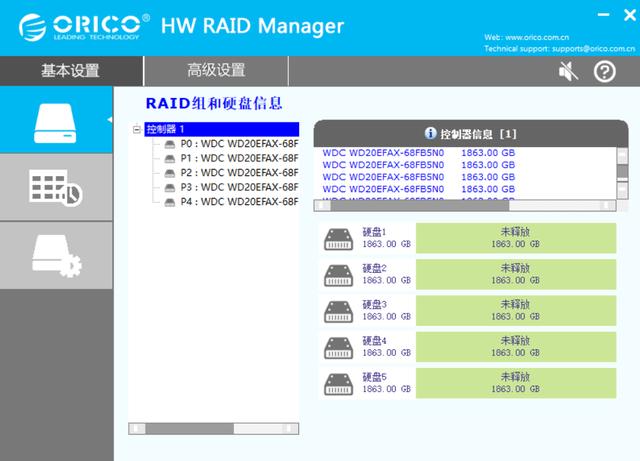Open the disk info sidebar icon
This screenshot has width=640, height=461.
tap(55, 123)
